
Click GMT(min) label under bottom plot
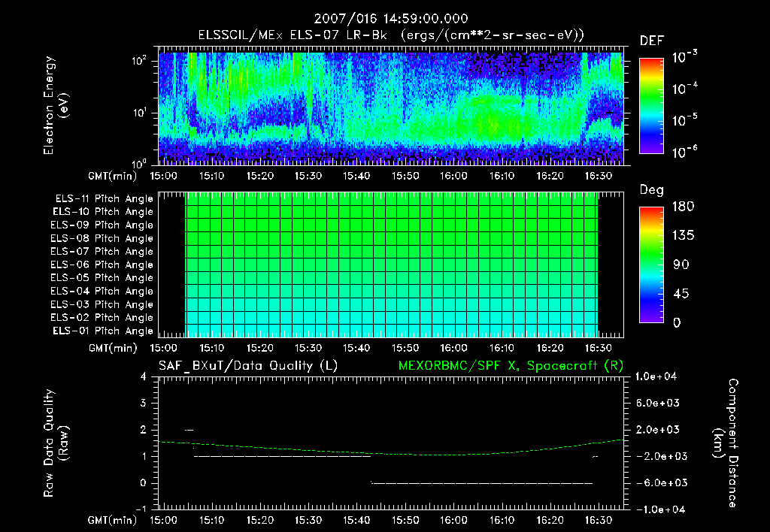pos(113,520)
